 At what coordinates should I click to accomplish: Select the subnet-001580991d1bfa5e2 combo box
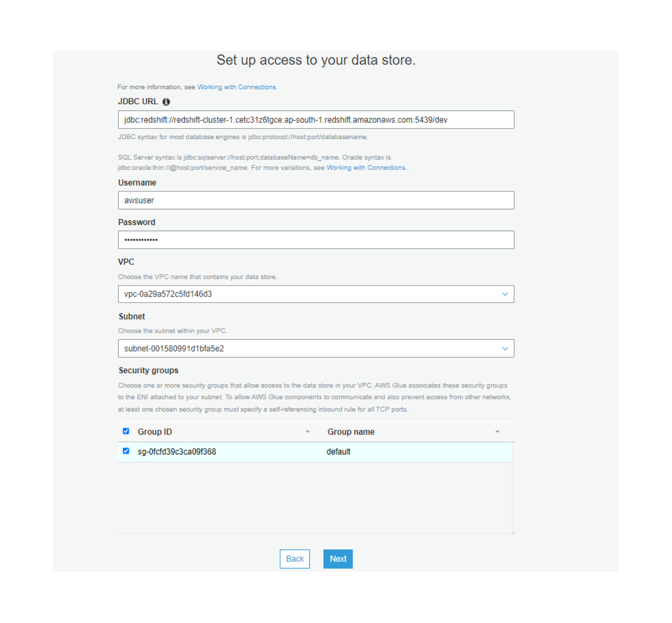click(316, 349)
